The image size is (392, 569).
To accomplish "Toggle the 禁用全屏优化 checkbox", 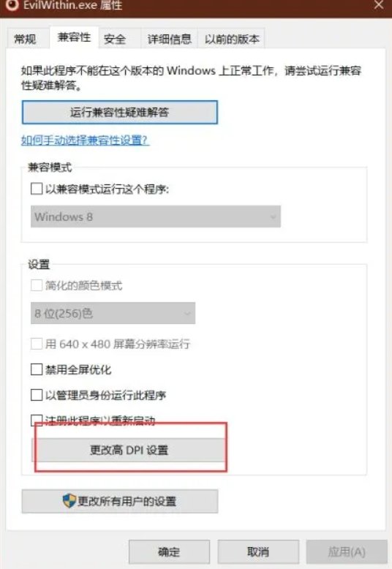I will pyautogui.click(x=37, y=369).
